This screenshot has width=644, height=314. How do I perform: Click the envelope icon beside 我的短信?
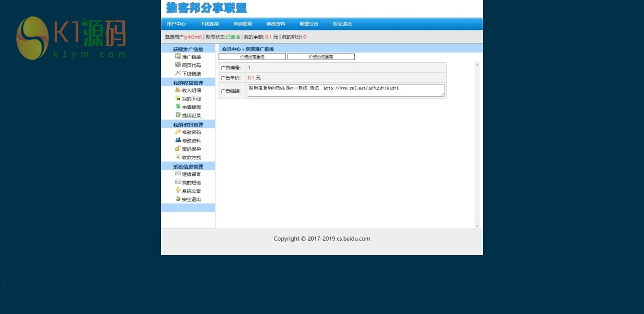(178, 182)
